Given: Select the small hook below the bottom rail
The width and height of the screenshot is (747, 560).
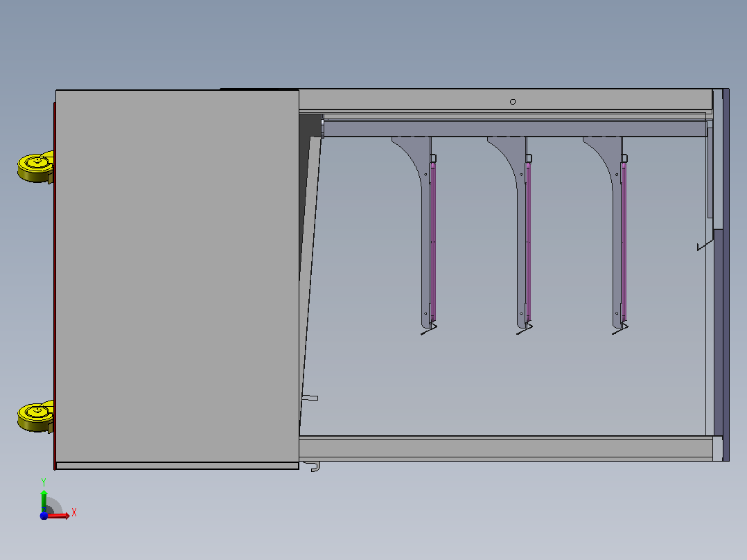Looking at the screenshot, I should [x=312, y=466].
